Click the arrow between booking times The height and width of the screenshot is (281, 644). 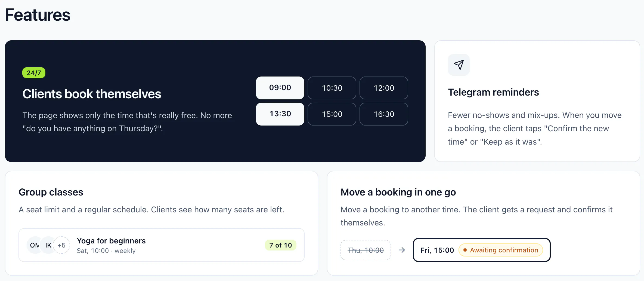[402, 250]
